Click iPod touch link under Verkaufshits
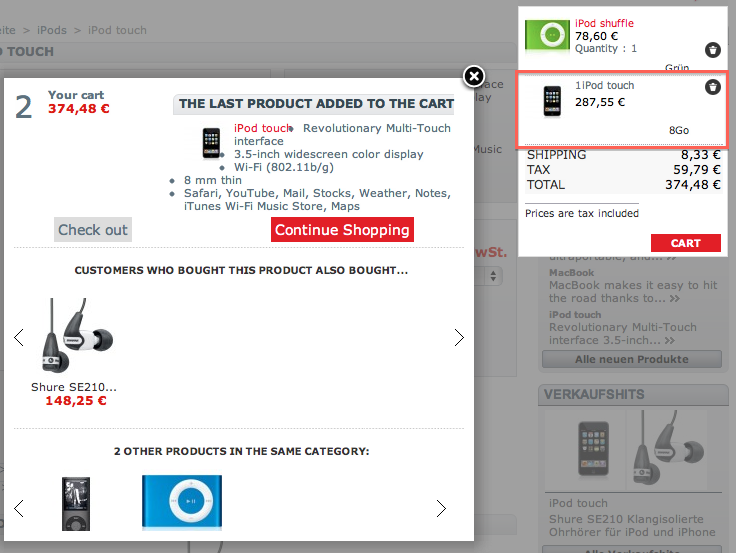736x553 pixels. point(578,503)
